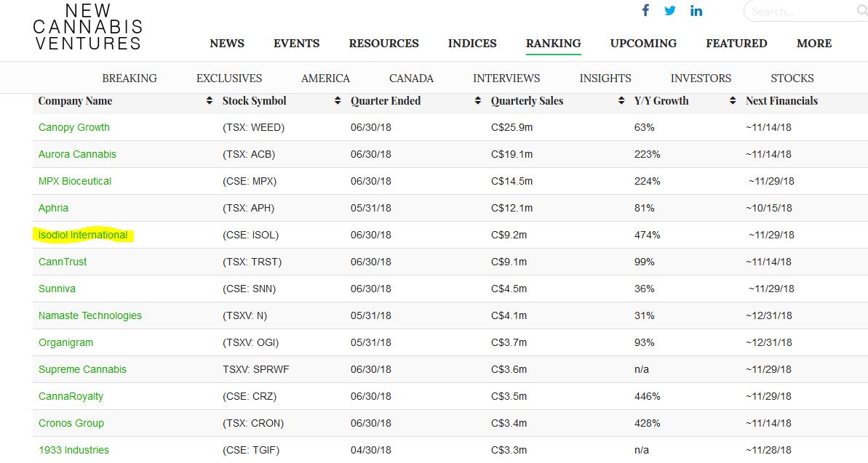Image resolution: width=868 pixels, height=463 pixels.
Task: Open the Twitter social icon
Action: [670, 10]
